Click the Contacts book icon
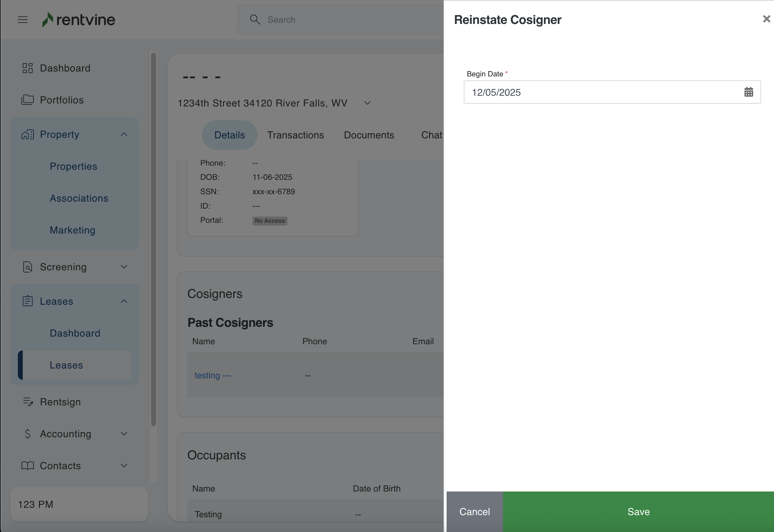Image resolution: width=774 pixels, height=532 pixels. coord(27,466)
